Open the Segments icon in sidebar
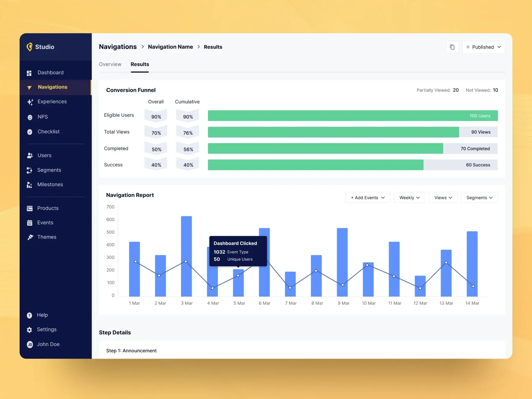The width and height of the screenshot is (532, 399). click(x=29, y=170)
